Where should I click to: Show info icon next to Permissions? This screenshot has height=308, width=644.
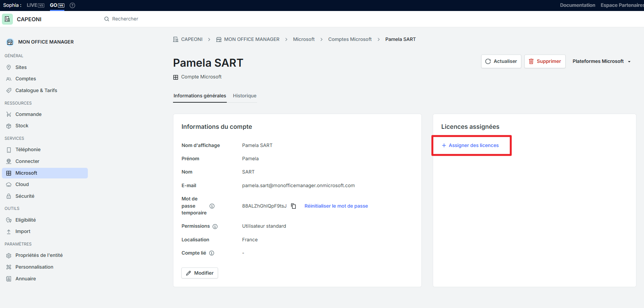[x=215, y=227]
